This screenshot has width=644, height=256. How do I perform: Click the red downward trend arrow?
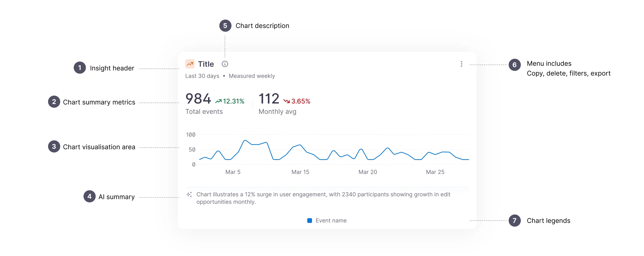pos(287,101)
